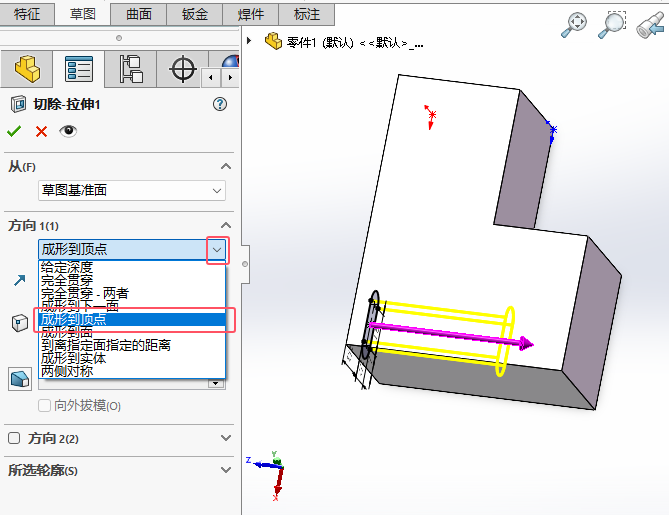Viewport: 669px width, 515px height.
Task: Open the DimXpertManager crosshair tab
Action: pyautogui.click(x=183, y=69)
